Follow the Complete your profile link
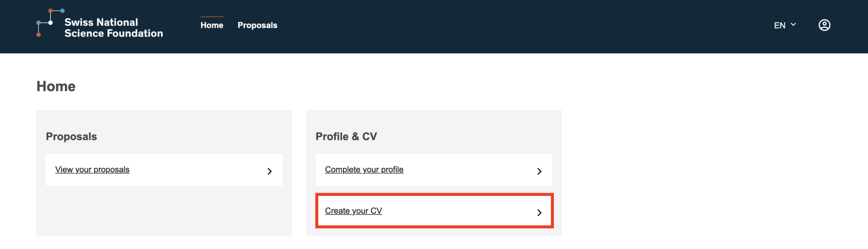 364,169
